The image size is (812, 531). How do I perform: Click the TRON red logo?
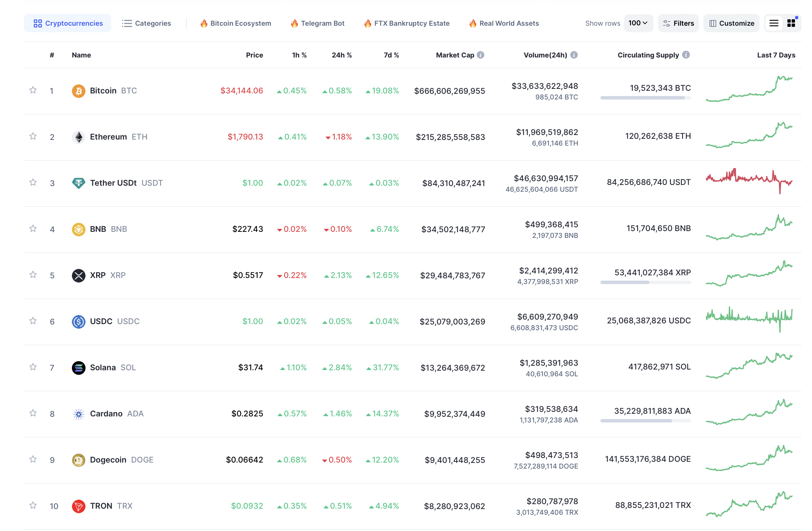(78, 506)
